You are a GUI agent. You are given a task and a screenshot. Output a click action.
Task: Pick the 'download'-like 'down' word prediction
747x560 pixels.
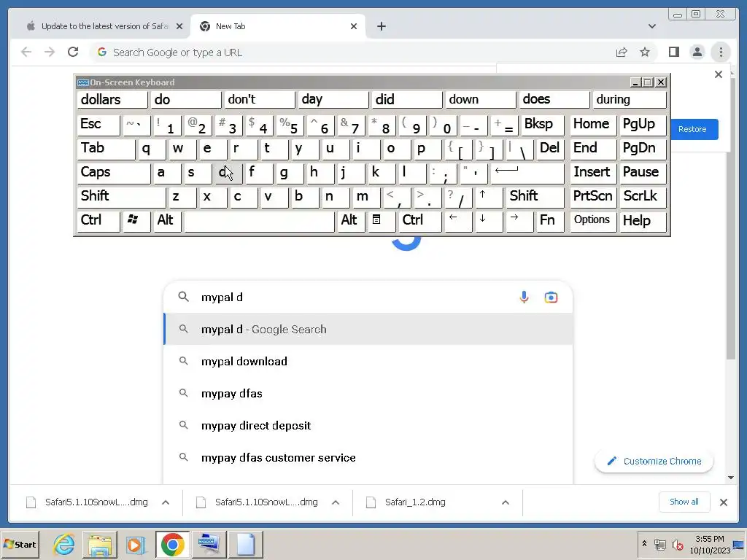click(x=481, y=99)
